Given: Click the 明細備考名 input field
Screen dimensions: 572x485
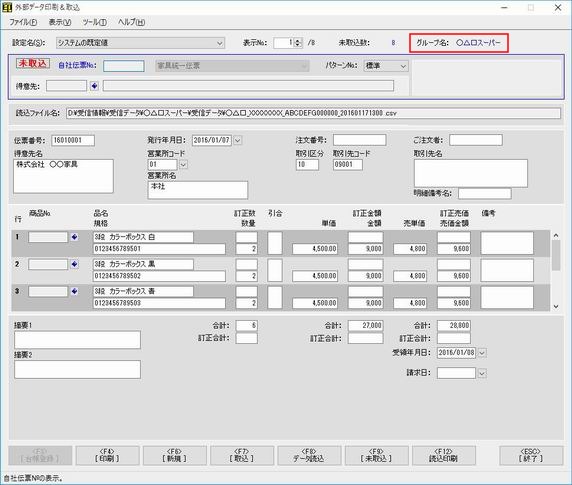Looking at the screenshot, I should click(x=485, y=193).
